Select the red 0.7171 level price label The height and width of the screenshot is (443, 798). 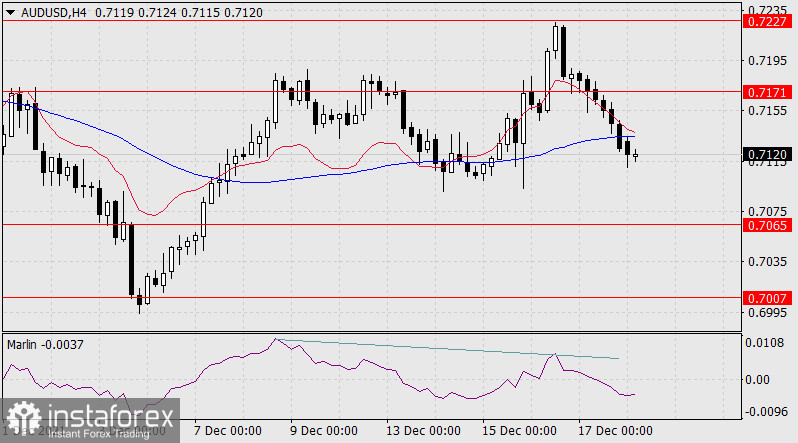coord(767,92)
